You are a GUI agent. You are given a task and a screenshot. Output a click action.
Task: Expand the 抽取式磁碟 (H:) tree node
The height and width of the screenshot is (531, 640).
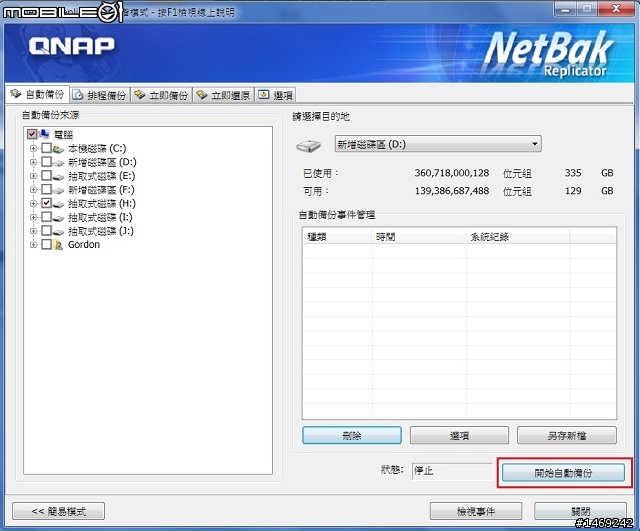(33, 203)
